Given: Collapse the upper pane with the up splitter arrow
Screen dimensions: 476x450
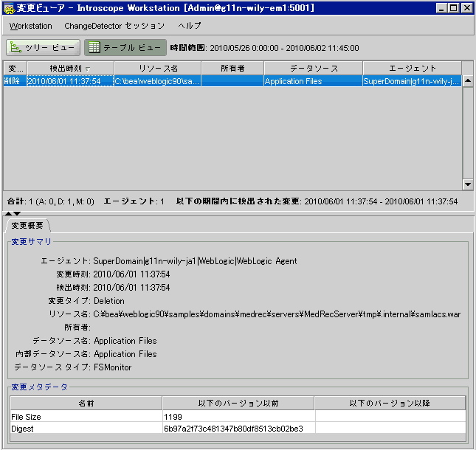Looking at the screenshot, I should coord(9,214).
